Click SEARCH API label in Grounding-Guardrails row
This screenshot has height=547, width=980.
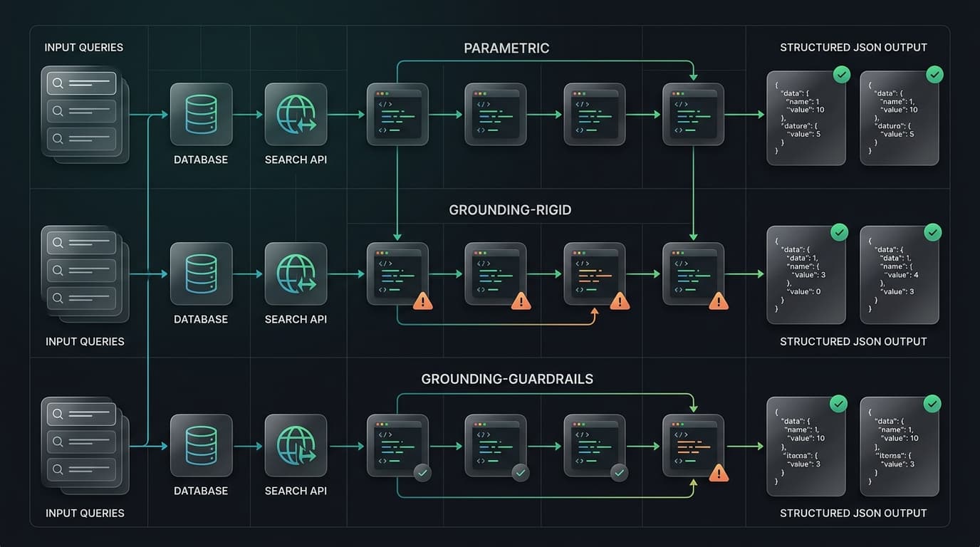pyautogui.click(x=296, y=491)
